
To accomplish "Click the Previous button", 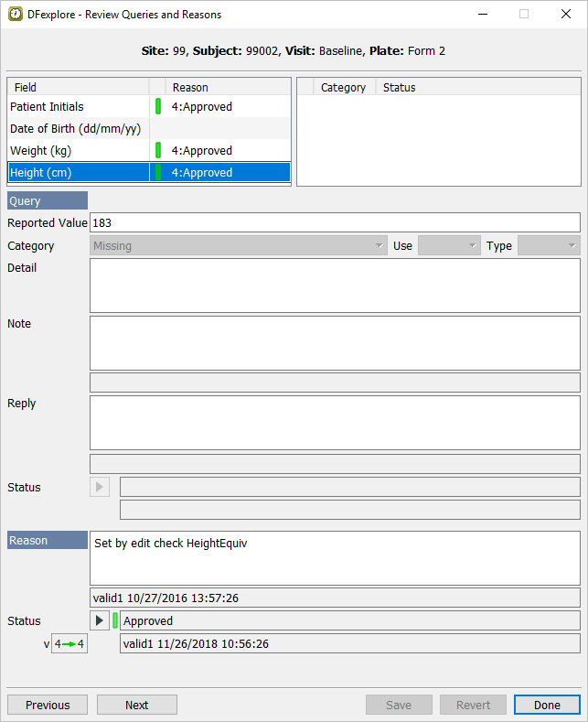I will [x=48, y=705].
